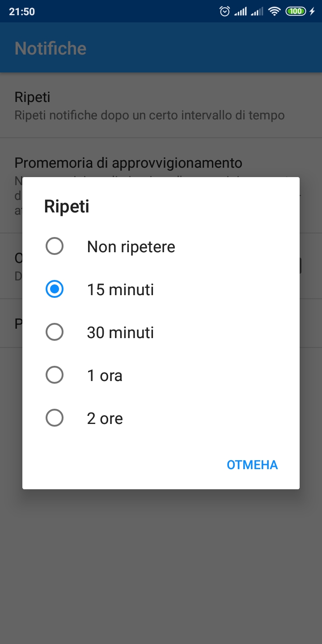Tap the Ripeti dialog title
This screenshot has height=644, width=322.
67,207
